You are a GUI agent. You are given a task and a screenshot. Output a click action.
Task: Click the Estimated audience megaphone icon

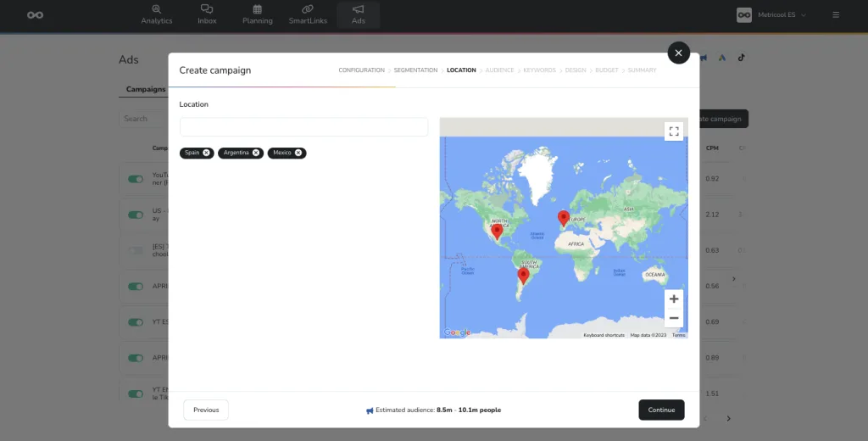click(x=370, y=410)
